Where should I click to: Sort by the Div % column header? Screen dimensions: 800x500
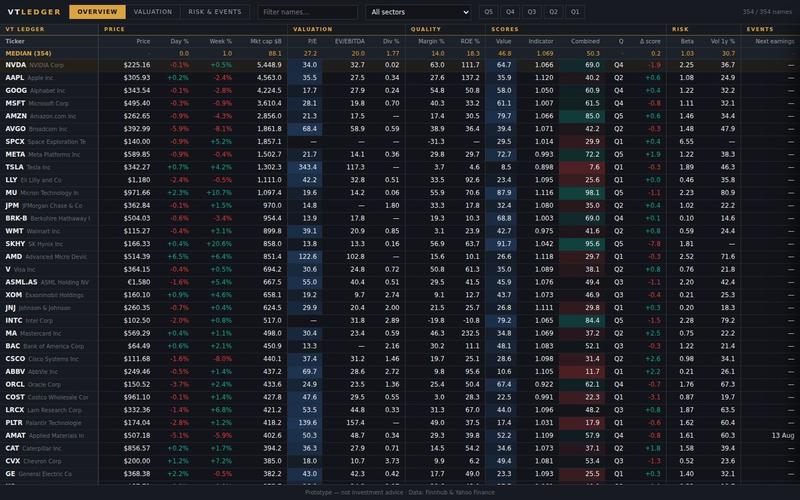387,41
